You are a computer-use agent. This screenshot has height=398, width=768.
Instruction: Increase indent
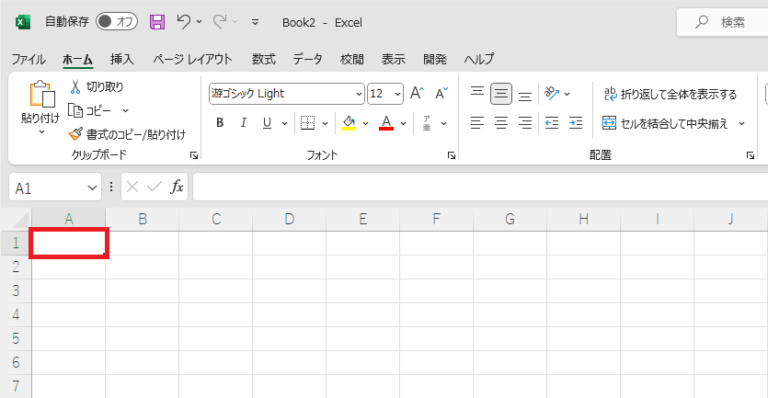point(576,123)
